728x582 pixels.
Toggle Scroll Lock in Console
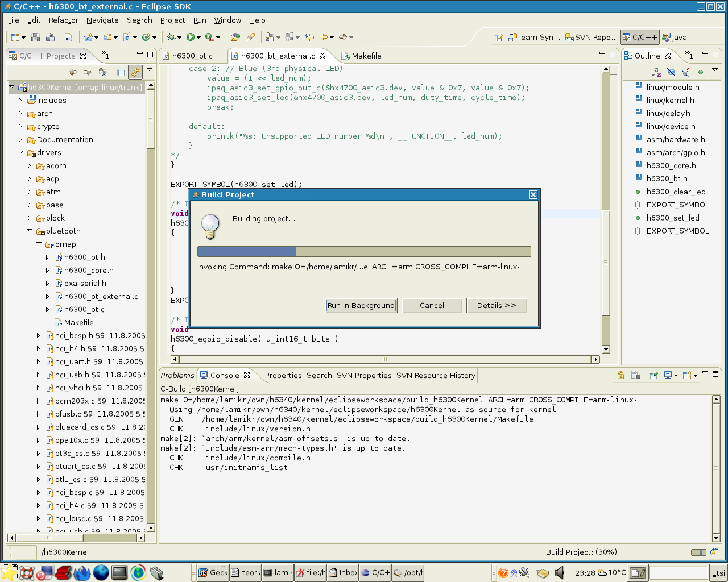[x=621, y=375]
